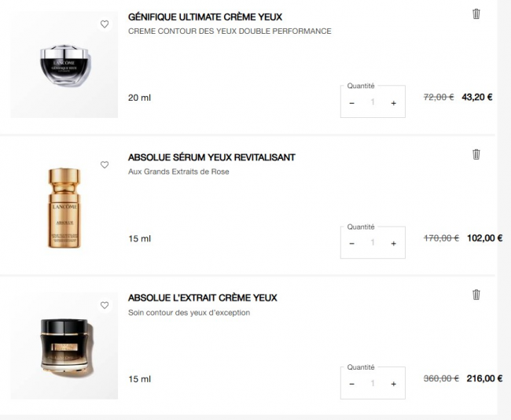511x420 pixels.
Task: View the Génifique eye cream jar thumbnail
Action: [64, 64]
